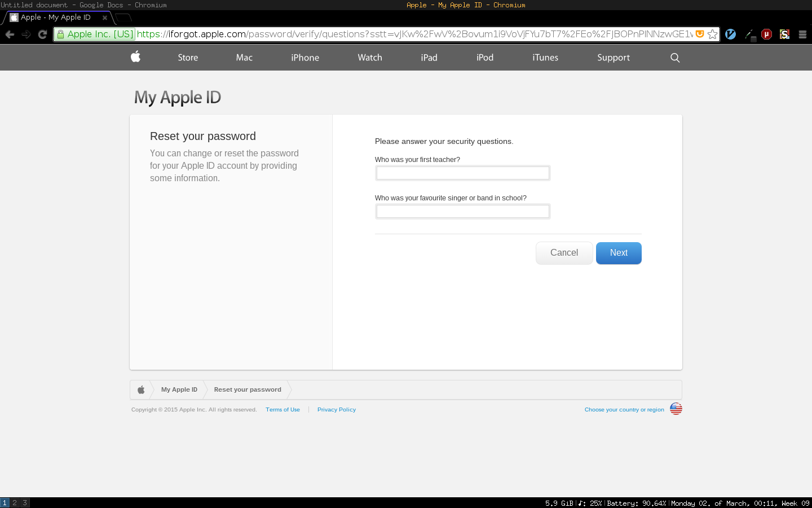812x508 pixels.
Task: Click the volume 25% status entry
Action: (x=590, y=503)
